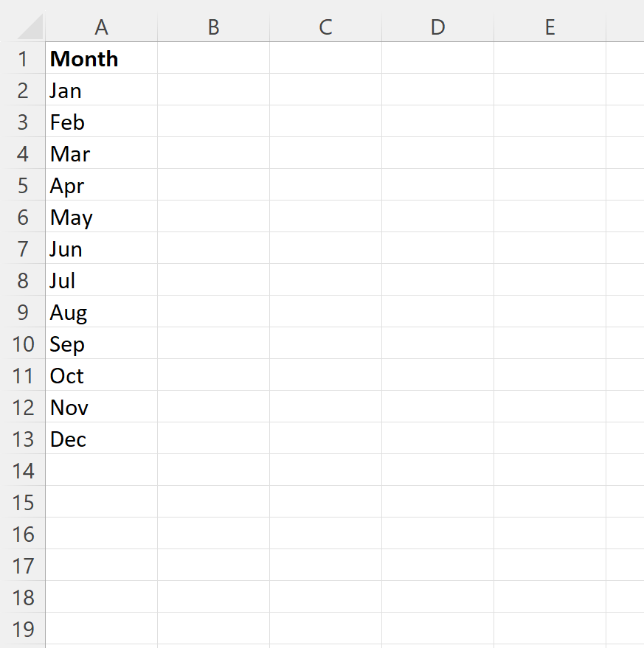Click the cell containing Aug
Viewport: 644px width, 648px height.
point(101,313)
